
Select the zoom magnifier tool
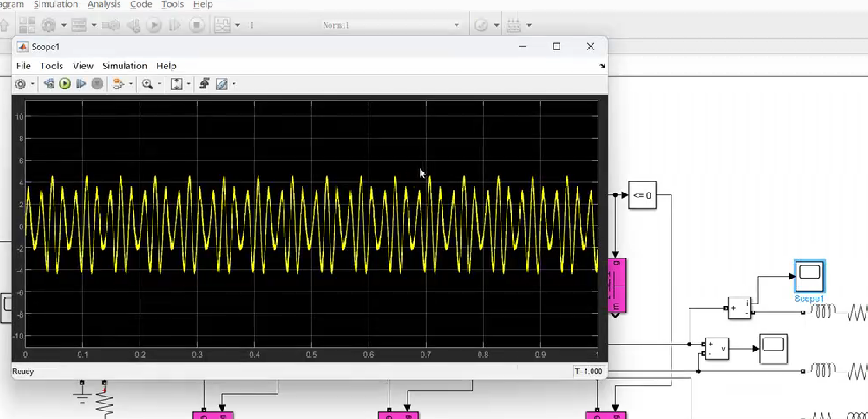[147, 84]
